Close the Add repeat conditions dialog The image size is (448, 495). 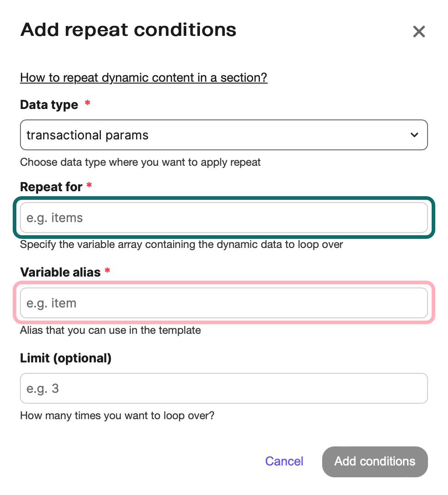click(418, 32)
